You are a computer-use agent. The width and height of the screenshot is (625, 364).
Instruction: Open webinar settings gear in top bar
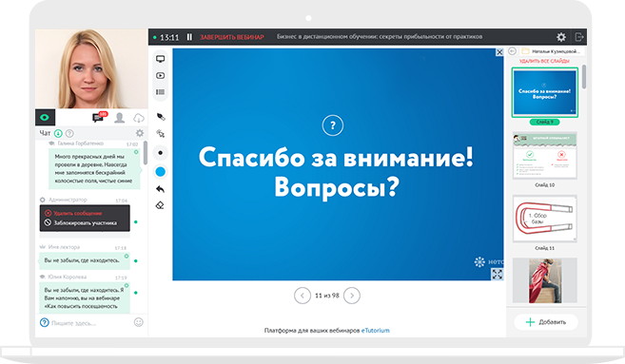(x=561, y=37)
